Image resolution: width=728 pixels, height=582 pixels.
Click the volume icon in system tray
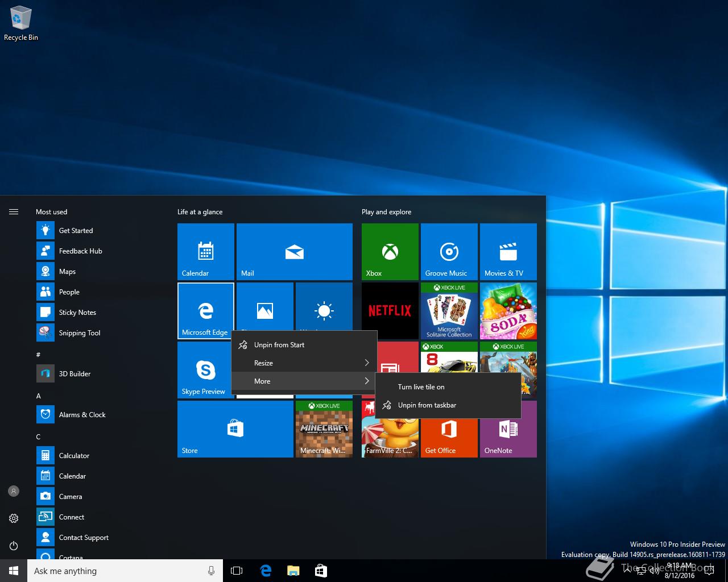(x=655, y=571)
